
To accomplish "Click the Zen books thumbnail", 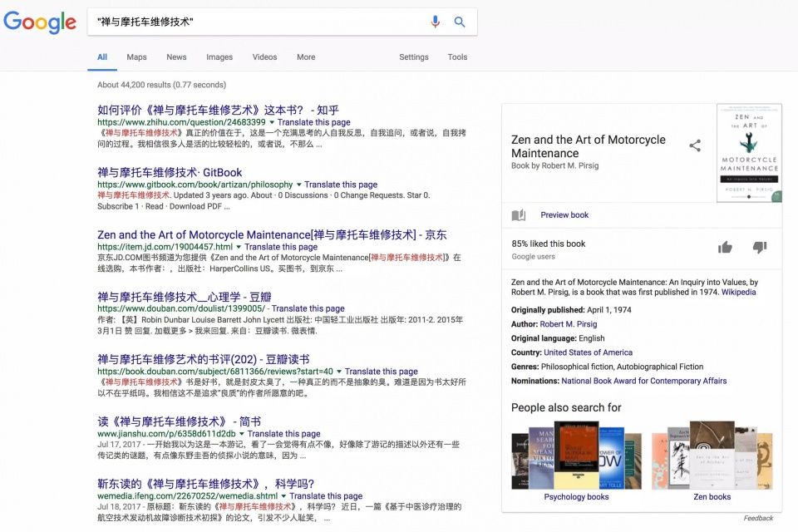I will (712, 456).
